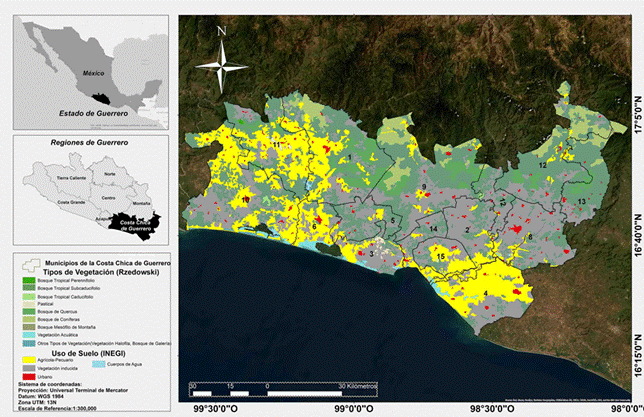Click municipality number 13 on the map
This screenshot has height=417, width=644.
click(x=581, y=202)
